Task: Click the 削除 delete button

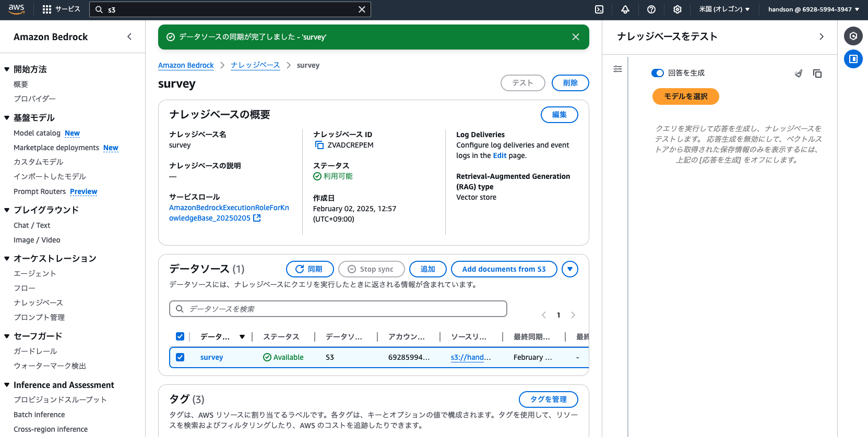Action: point(570,83)
